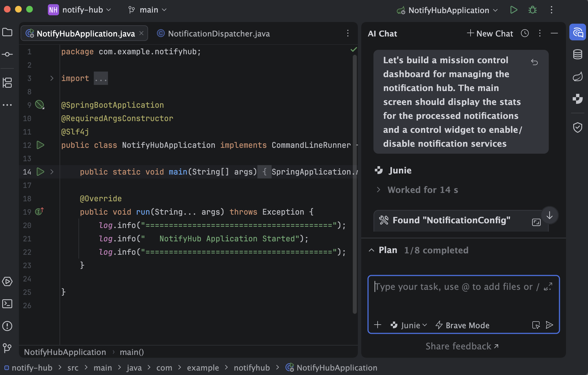This screenshot has height=375, width=588.
Task: Click the com breadcrumb item
Action: point(164,368)
